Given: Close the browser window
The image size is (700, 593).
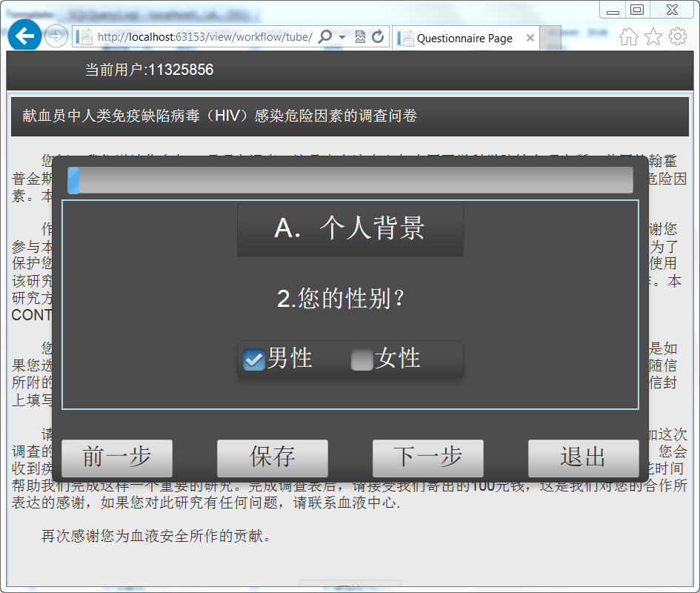Looking at the screenshot, I should point(673,10).
